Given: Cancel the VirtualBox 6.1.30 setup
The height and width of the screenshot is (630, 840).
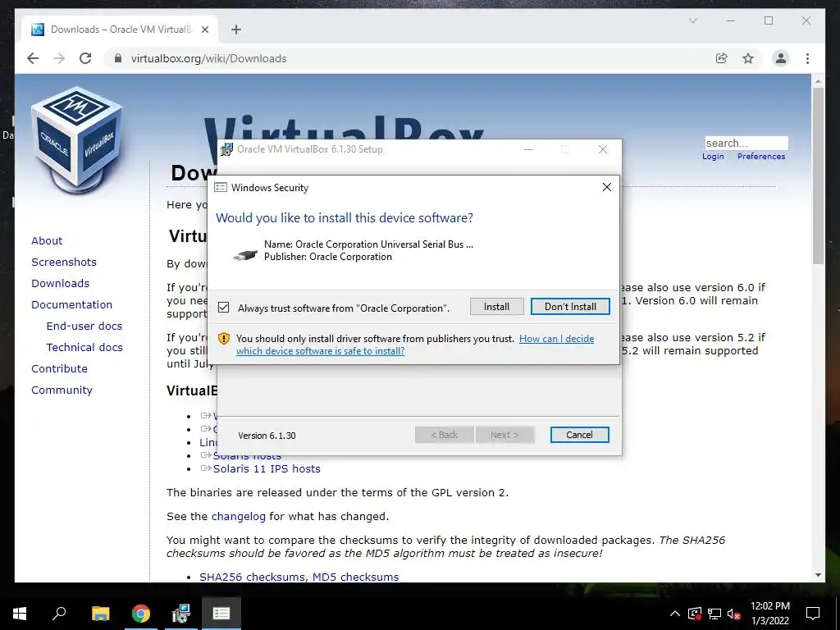Looking at the screenshot, I should (x=579, y=435).
